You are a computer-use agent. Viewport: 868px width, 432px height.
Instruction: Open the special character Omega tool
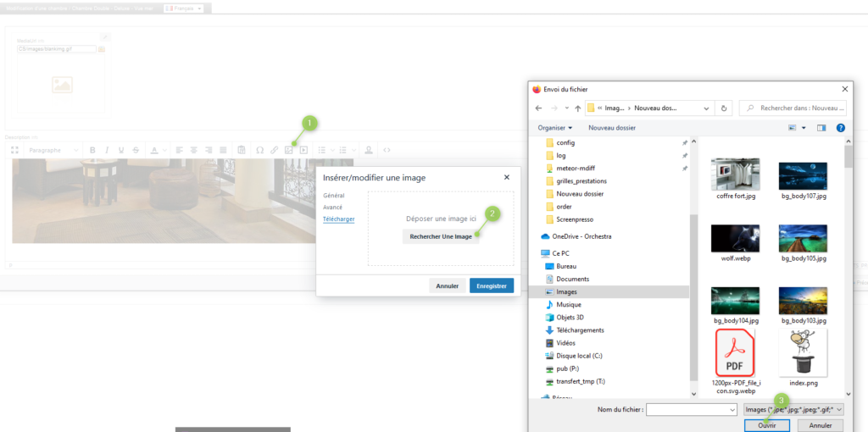pos(259,150)
